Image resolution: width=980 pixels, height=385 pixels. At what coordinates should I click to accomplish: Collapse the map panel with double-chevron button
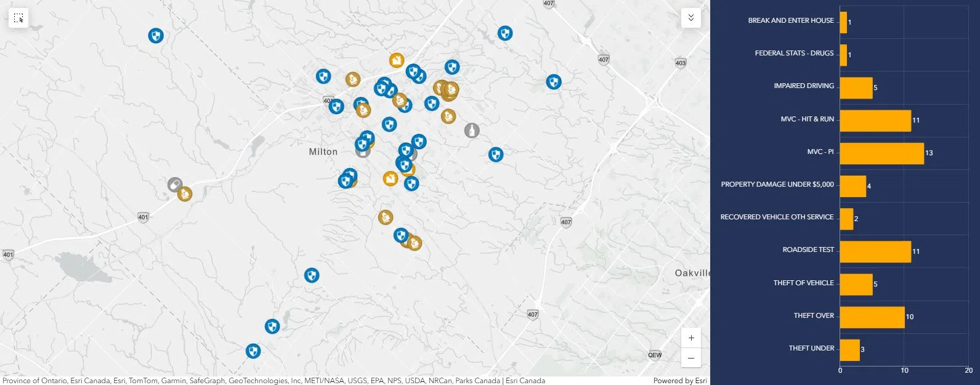[690, 18]
